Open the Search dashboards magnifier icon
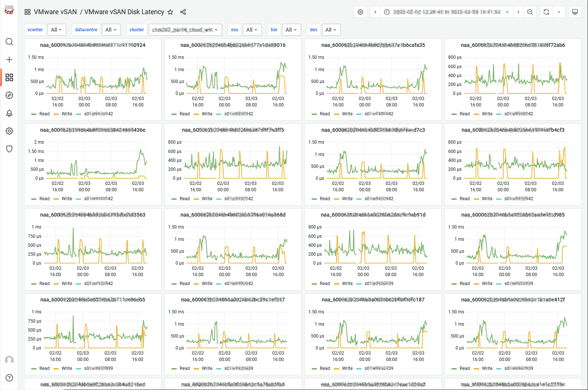This screenshot has height=390, width=588. coord(9,42)
